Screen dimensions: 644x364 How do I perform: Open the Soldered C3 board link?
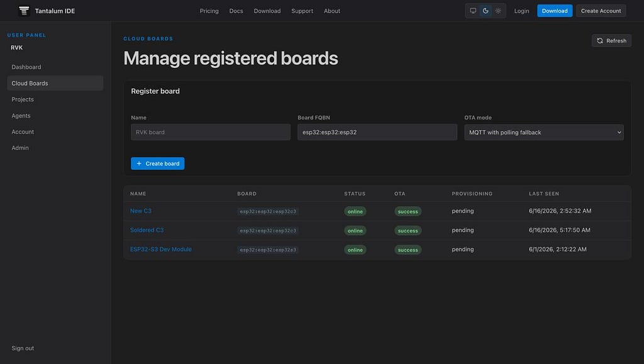pos(147,230)
